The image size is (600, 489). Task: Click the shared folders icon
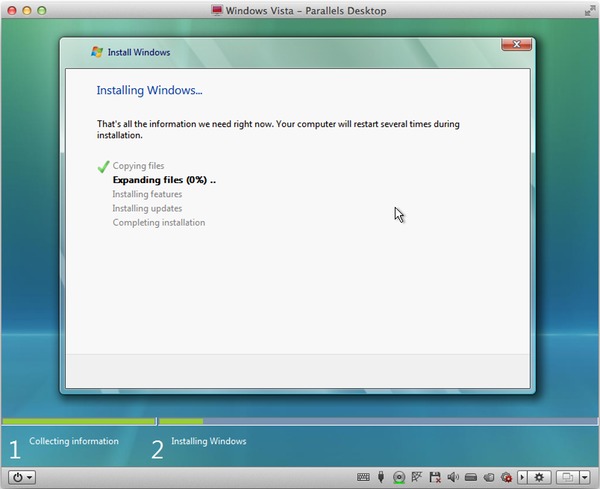coord(489,477)
